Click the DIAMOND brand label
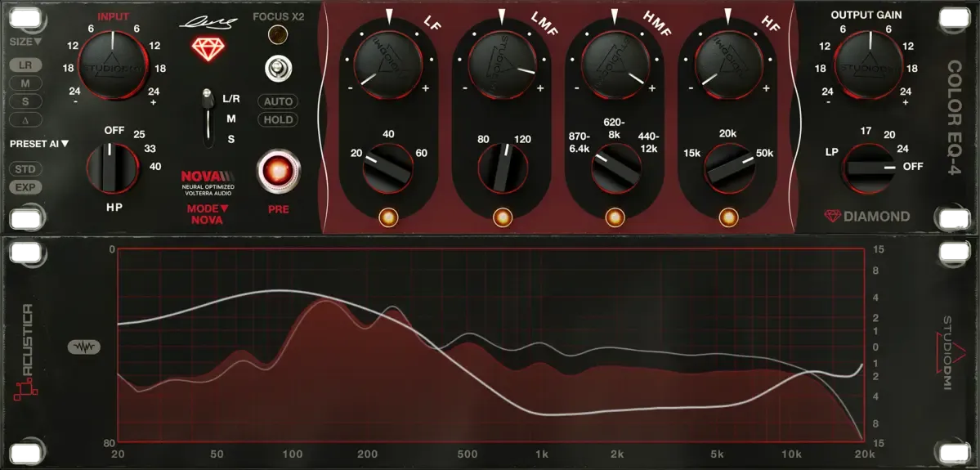Image resolution: width=980 pixels, height=470 pixels. 867,217
